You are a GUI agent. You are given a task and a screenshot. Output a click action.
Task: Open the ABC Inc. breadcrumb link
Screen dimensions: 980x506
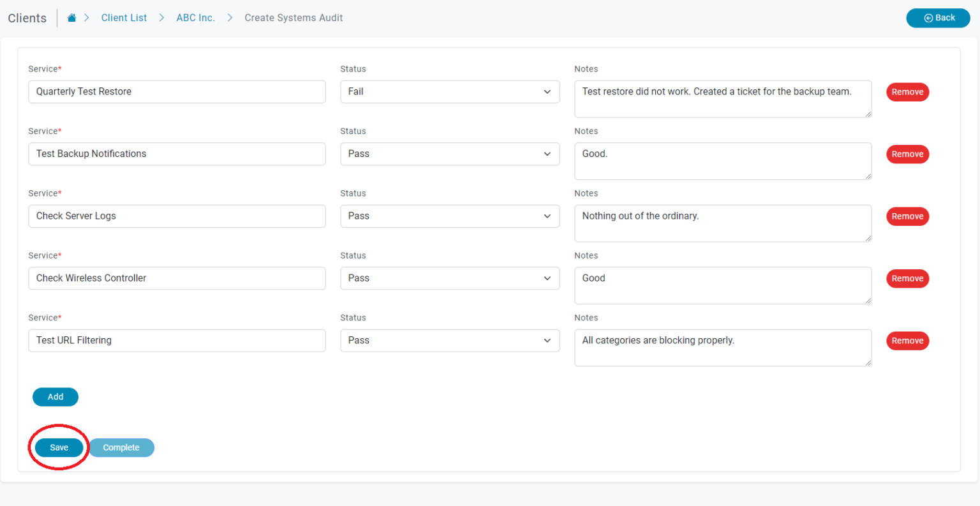click(195, 17)
